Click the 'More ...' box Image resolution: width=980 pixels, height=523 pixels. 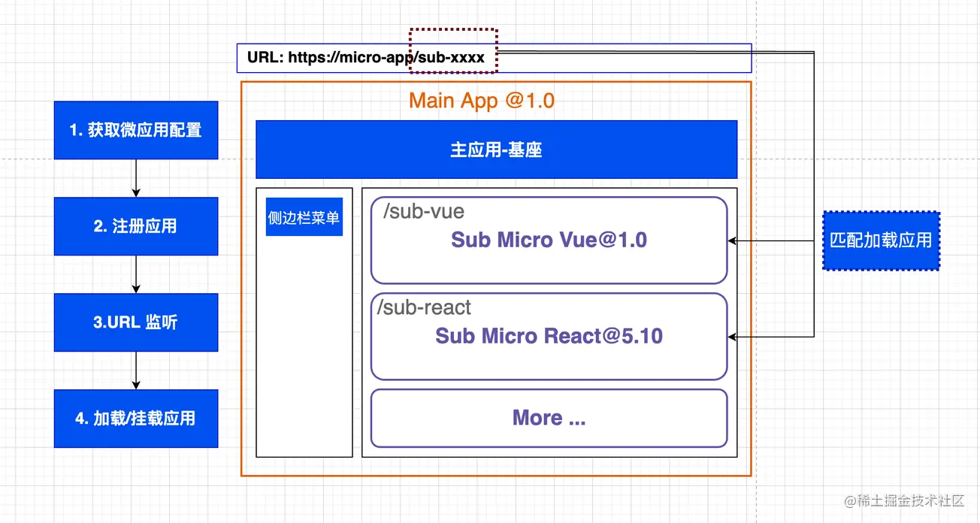(x=549, y=418)
